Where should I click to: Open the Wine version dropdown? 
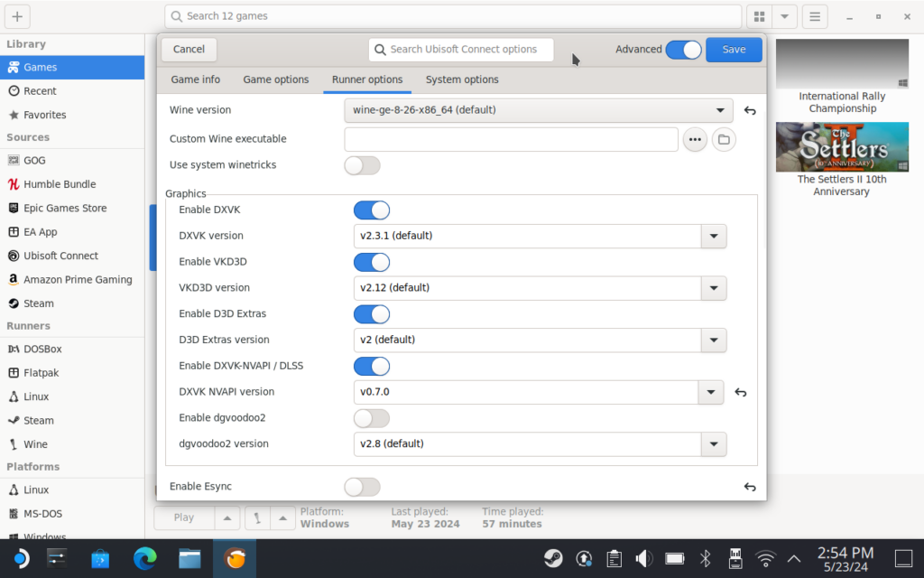click(538, 110)
